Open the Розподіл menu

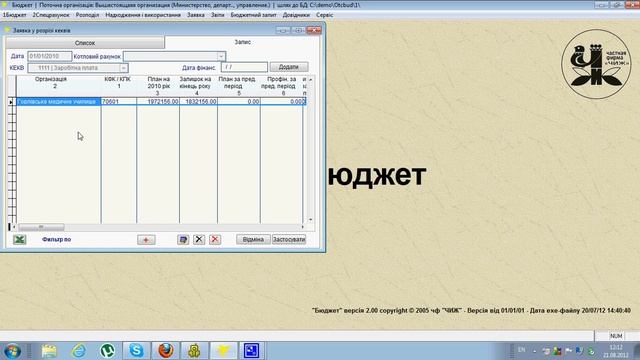tap(87, 15)
